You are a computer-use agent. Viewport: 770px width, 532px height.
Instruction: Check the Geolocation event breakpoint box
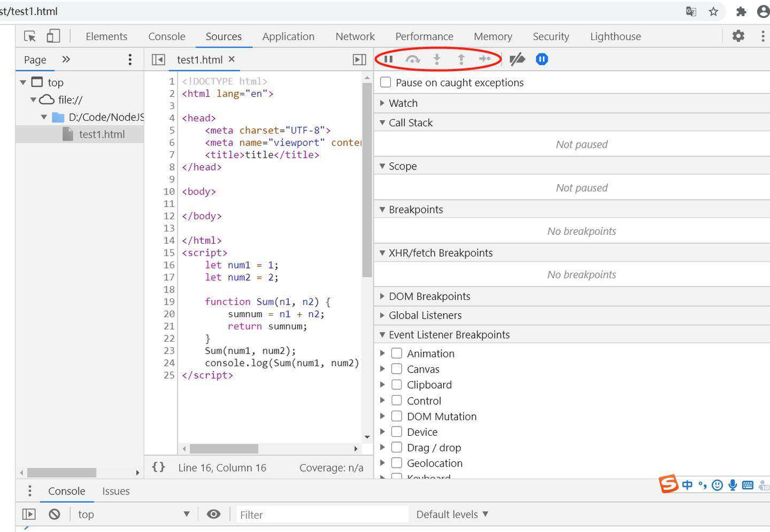tap(397, 463)
